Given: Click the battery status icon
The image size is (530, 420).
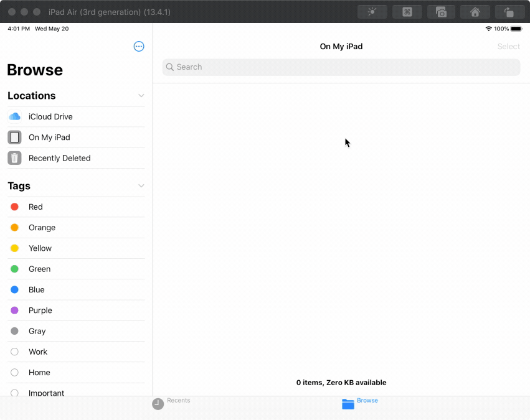Looking at the screenshot, I should (x=516, y=29).
